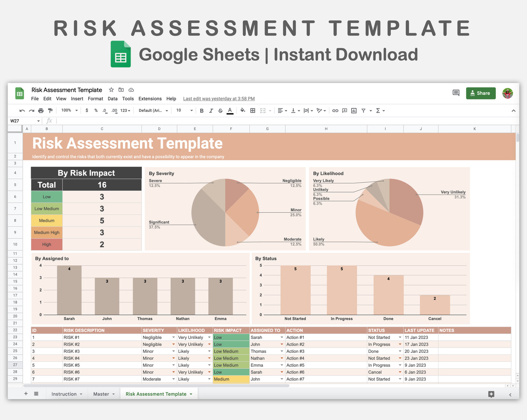The height and width of the screenshot is (420, 527).
Task: Open the functions (sigma) icon
Action: click(x=379, y=110)
